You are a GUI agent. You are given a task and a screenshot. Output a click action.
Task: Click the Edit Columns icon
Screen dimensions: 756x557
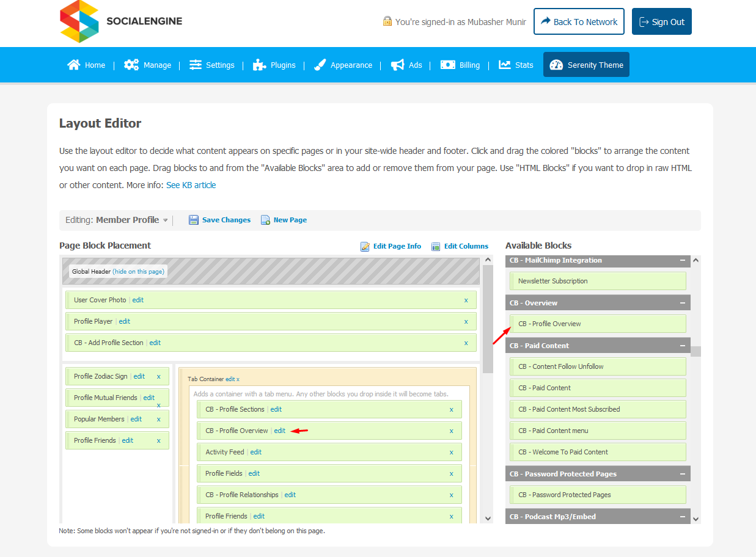(x=436, y=246)
